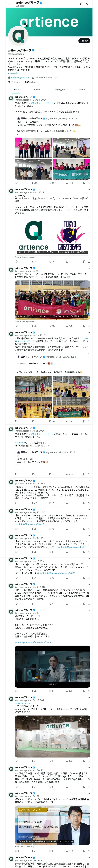Open the search magnifier icon in header
This screenshot has width=98, height=868.
(88, 4)
